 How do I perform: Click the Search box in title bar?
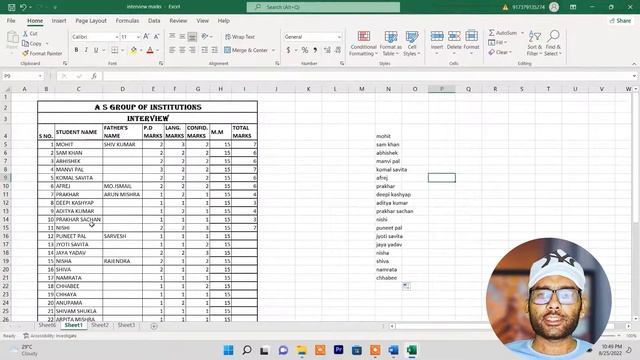click(323, 7)
